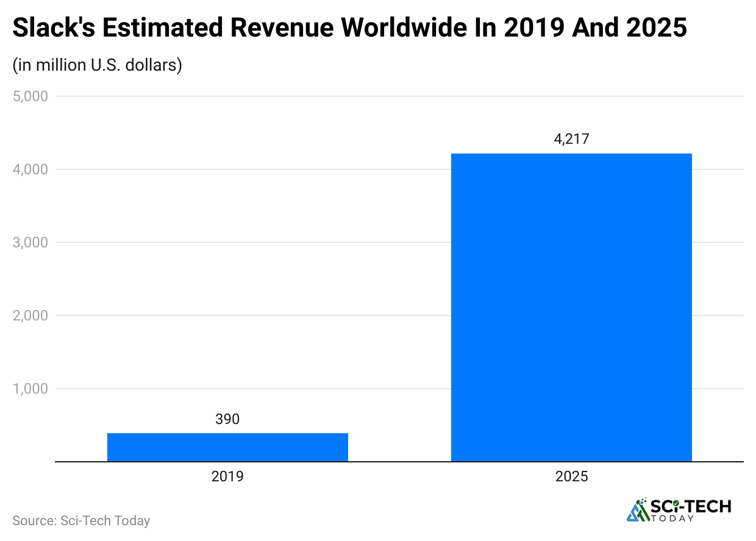Image resolution: width=756 pixels, height=541 pixels.
Task: Click the "Source: Sci-Tech Today" footer text
Action: 81,521
